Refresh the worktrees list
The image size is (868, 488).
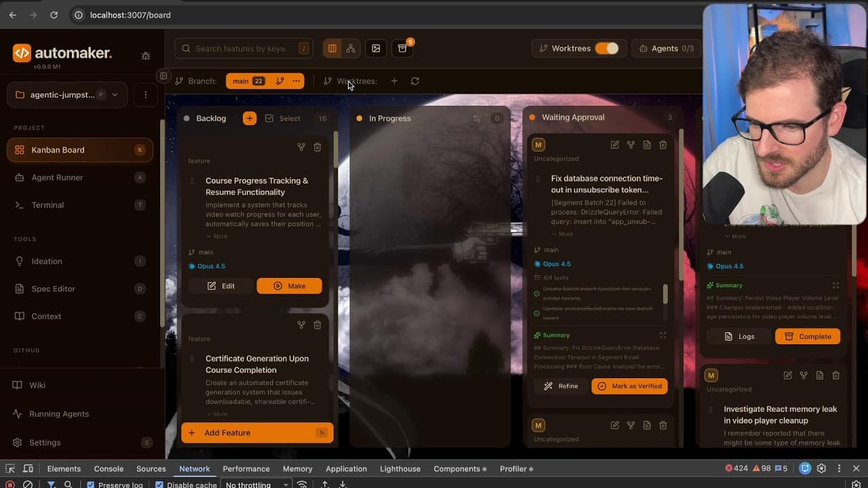click(415, 81)
